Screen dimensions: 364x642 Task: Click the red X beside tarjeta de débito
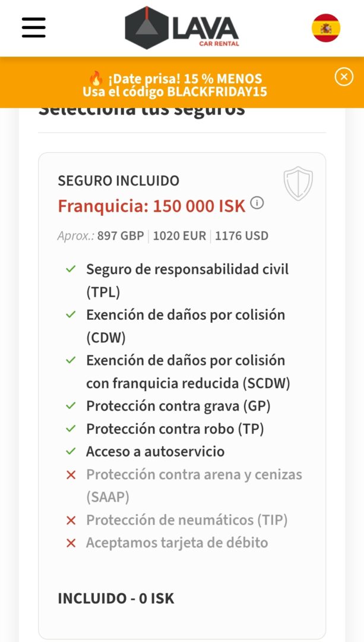click(71, 543)
